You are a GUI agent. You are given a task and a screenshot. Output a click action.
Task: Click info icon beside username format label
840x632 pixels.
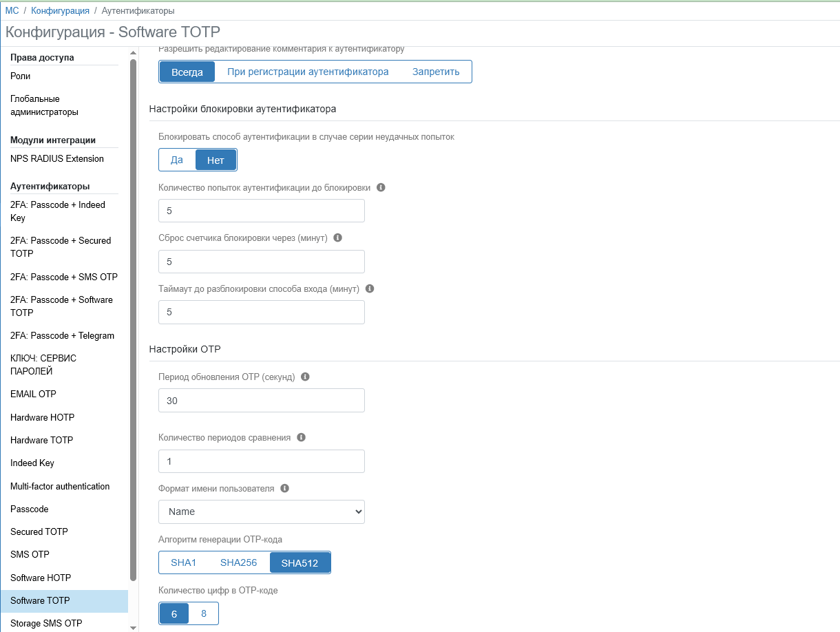[285, 488]
